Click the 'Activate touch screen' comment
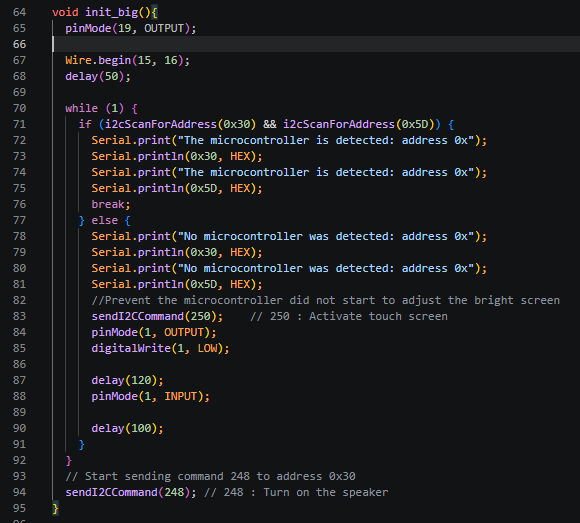This screenshot has width=580, height=523. click(x=378, y=316)
